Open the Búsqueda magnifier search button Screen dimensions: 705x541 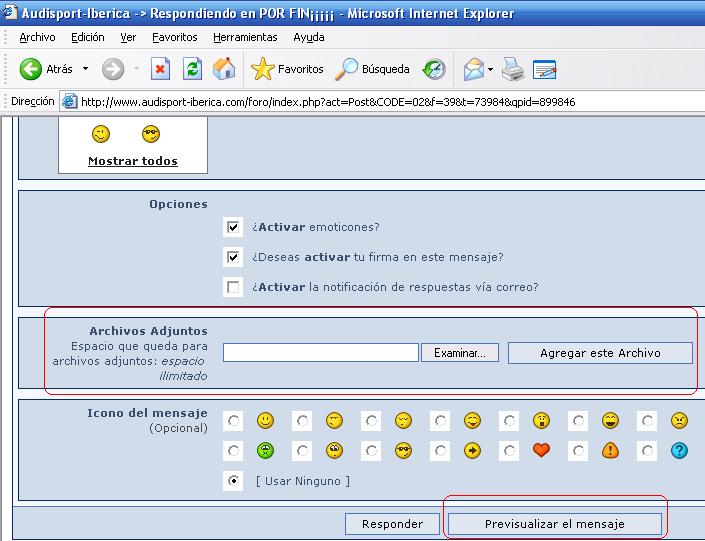pos(374,69)
